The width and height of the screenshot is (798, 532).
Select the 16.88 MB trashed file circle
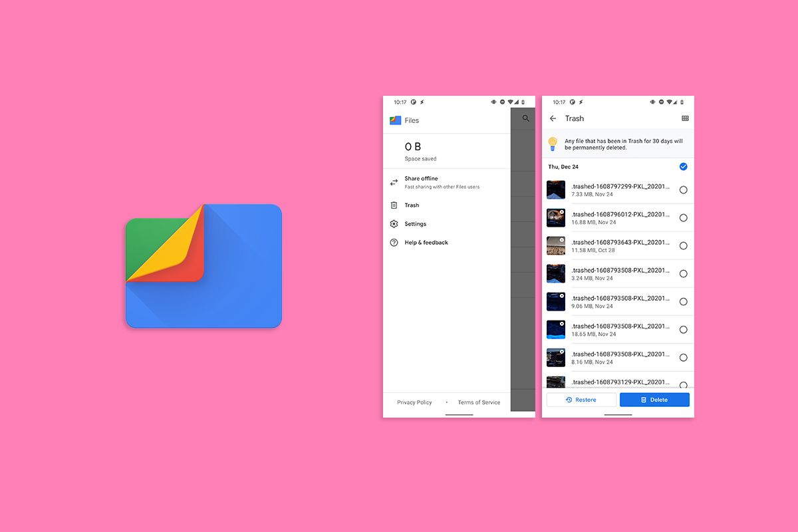684,218
